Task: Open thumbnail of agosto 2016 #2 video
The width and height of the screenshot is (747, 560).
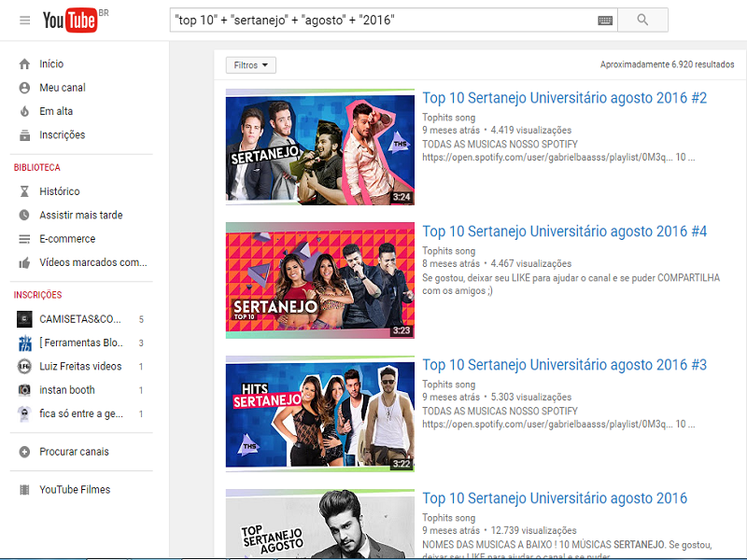Action: click(320, 147)
